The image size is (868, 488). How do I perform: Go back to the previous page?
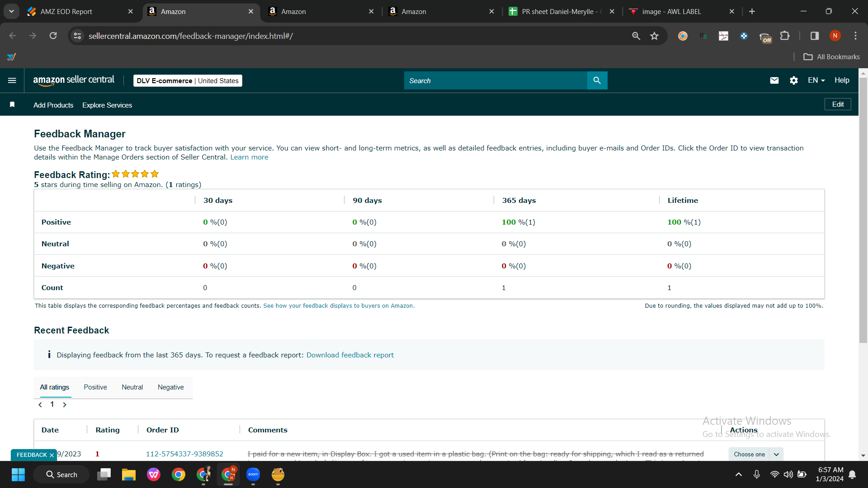(13, 36)
